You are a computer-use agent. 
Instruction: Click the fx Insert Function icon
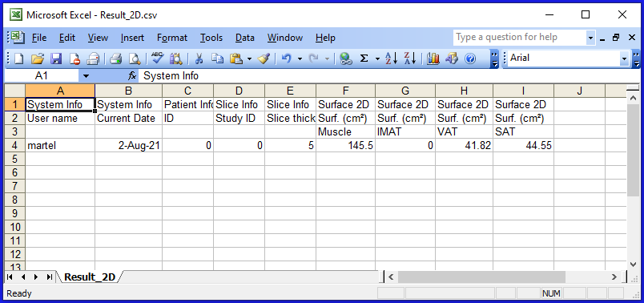point(132,76)
